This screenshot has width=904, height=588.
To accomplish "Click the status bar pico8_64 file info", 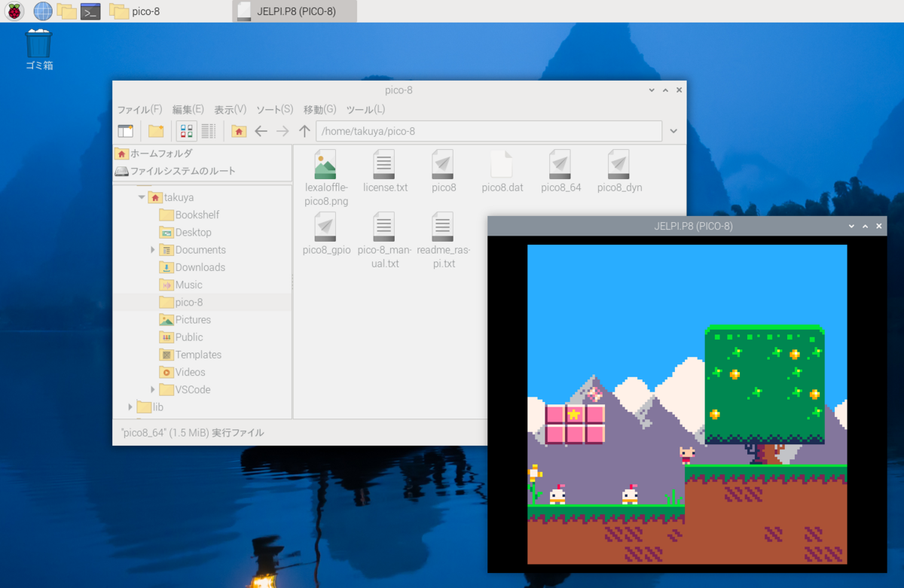I will (x=193, y=433).
